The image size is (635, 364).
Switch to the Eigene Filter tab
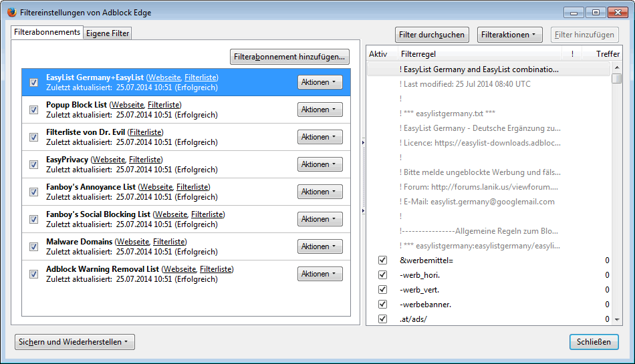click(x=108, y=33)
